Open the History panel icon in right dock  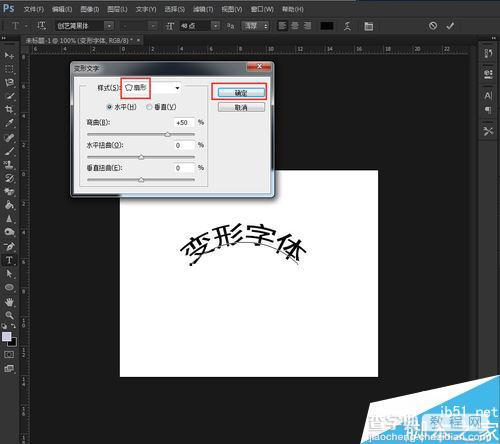488,53
